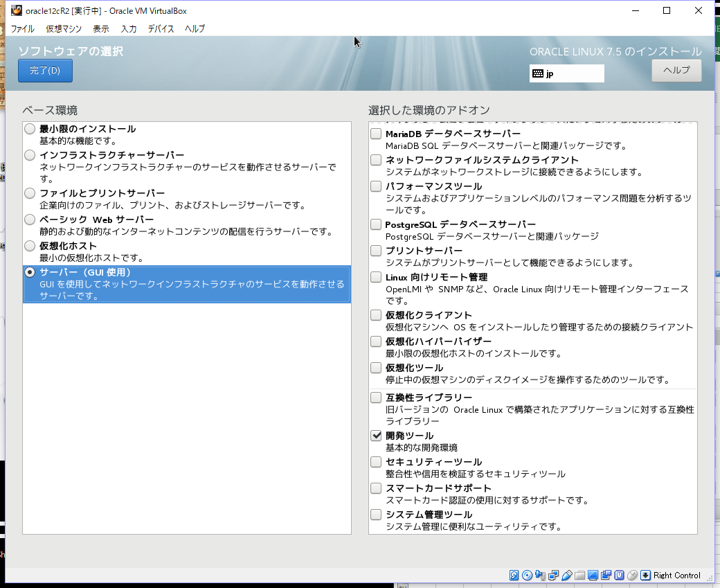720x588 pixels.
Task: Click the 完了(D) button
Action: 44,70
